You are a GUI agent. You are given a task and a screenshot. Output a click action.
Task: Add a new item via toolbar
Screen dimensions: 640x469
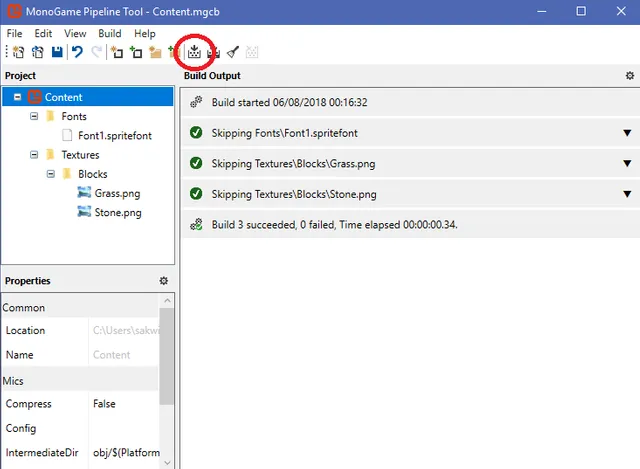click(x=117, y=52)
